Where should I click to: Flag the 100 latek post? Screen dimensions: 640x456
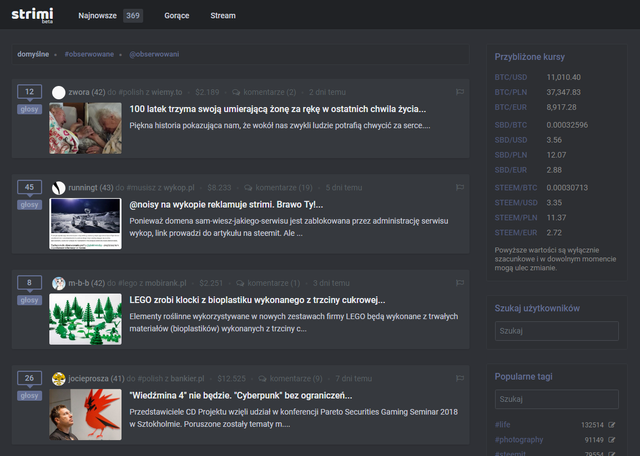coord(460,92)
